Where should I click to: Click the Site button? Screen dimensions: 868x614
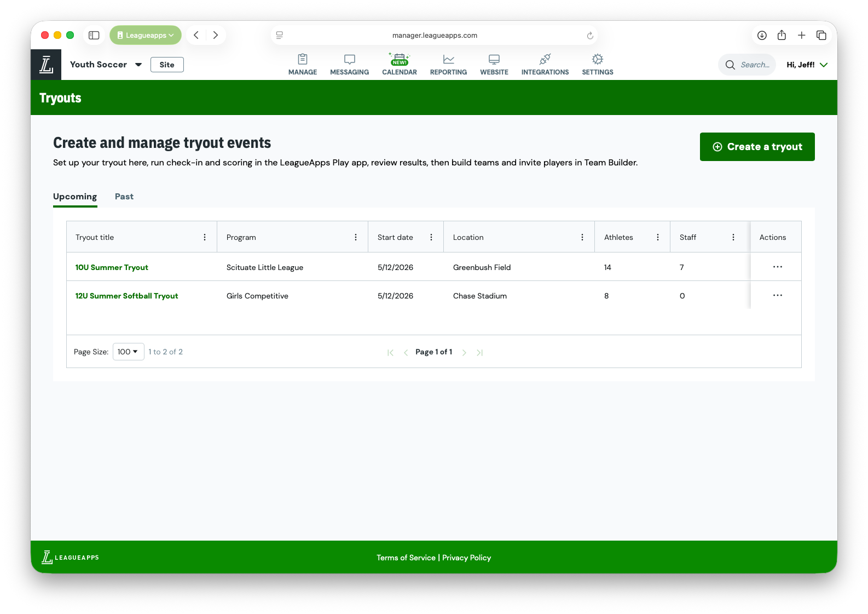167,65
